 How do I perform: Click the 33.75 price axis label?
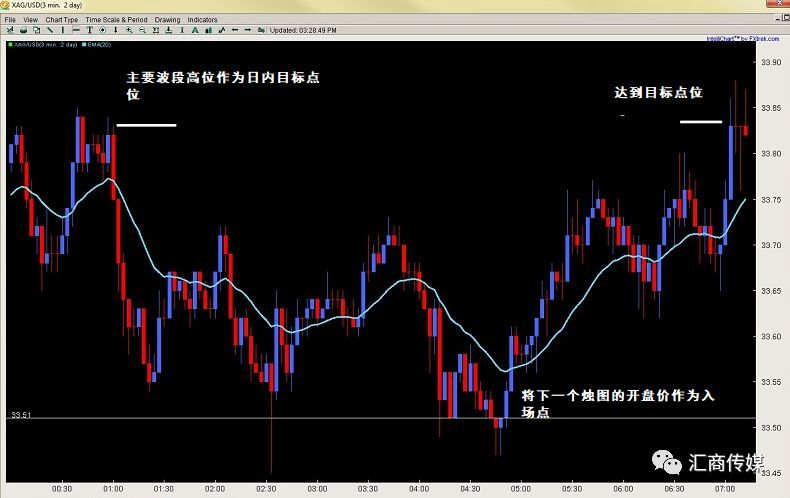click(771, 200)
